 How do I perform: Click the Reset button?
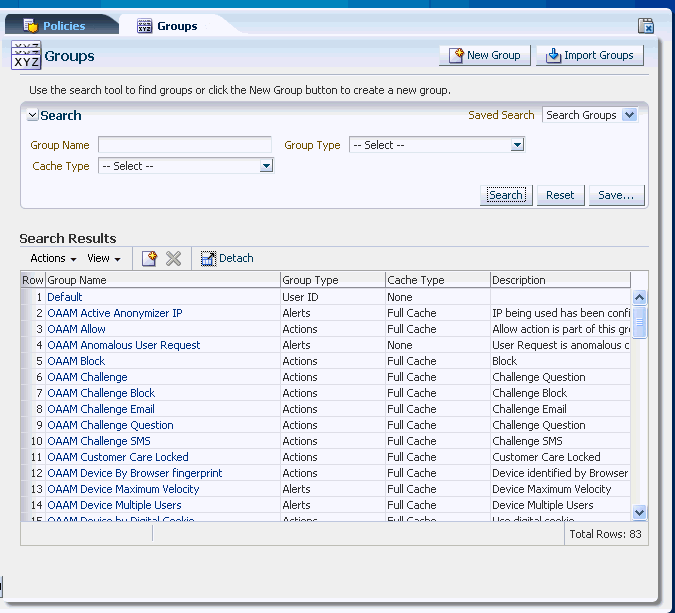coord(560,195)
